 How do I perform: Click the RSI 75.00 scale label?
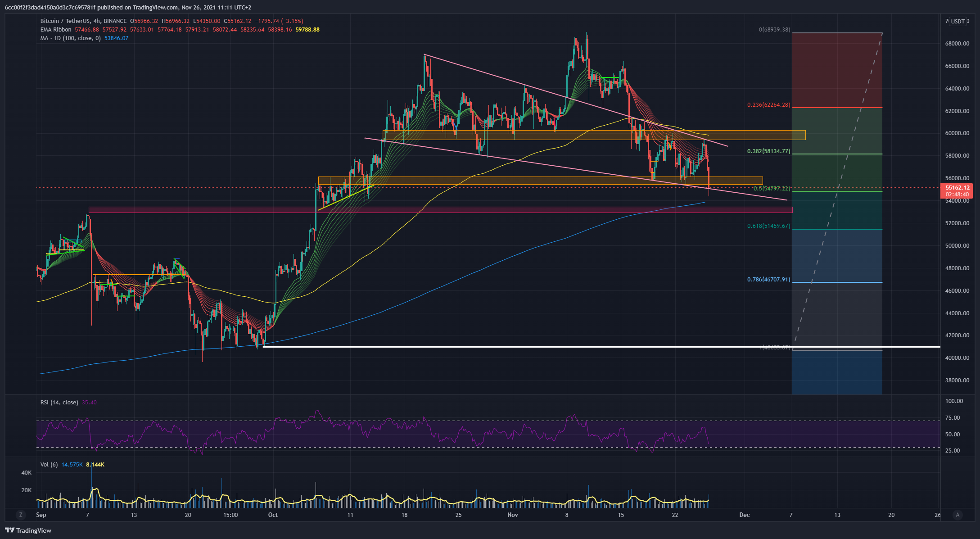point(953,418)
